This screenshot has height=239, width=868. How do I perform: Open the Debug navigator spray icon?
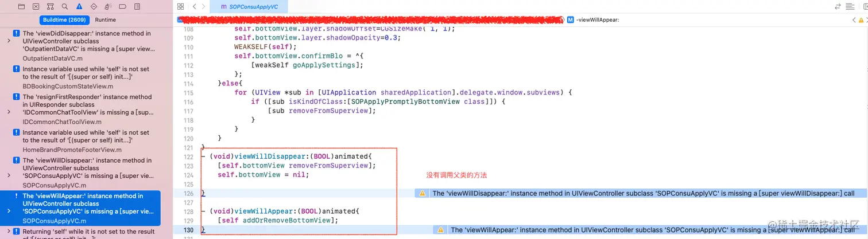coord(108,6)
